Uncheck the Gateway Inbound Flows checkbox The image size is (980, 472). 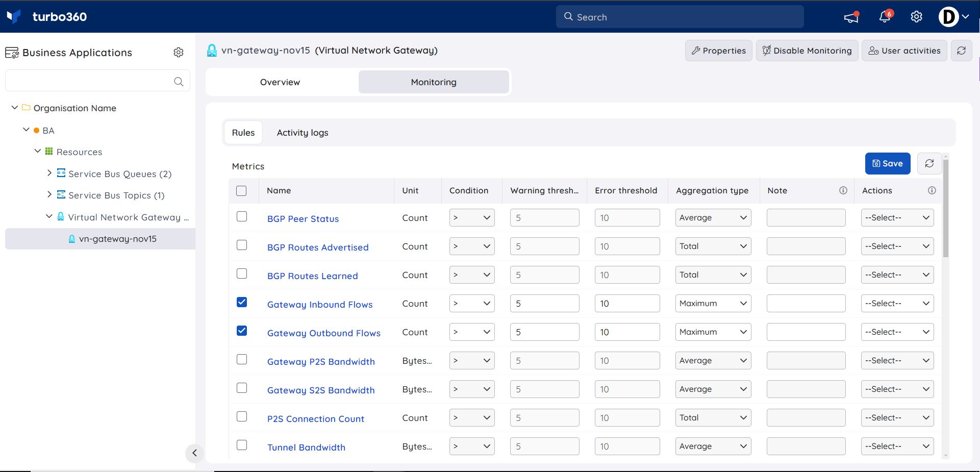pyautogui.click(x=242, y=302)
